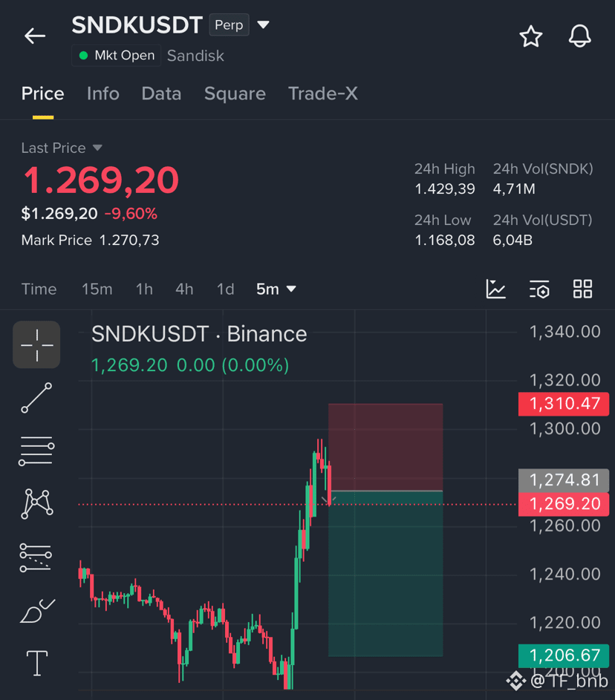This screenshot has width=615, height=700.
Task: Tap the back arrow icon
Action: [x=35, y=36]
